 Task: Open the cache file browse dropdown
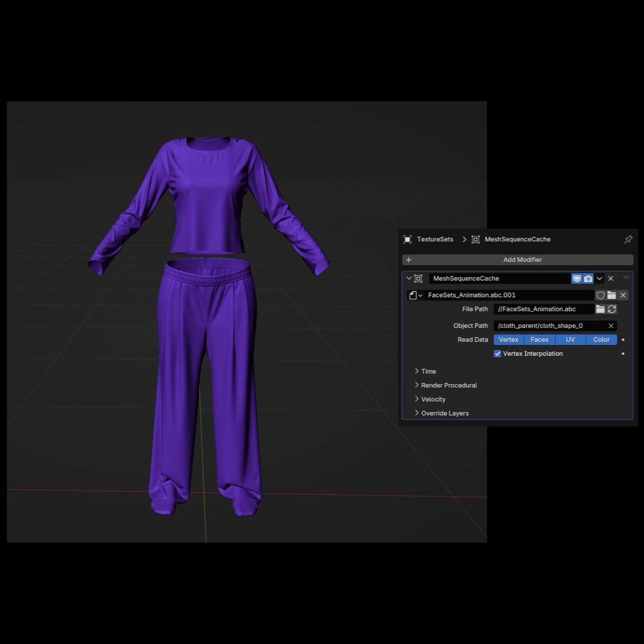(x=415, y=295)
